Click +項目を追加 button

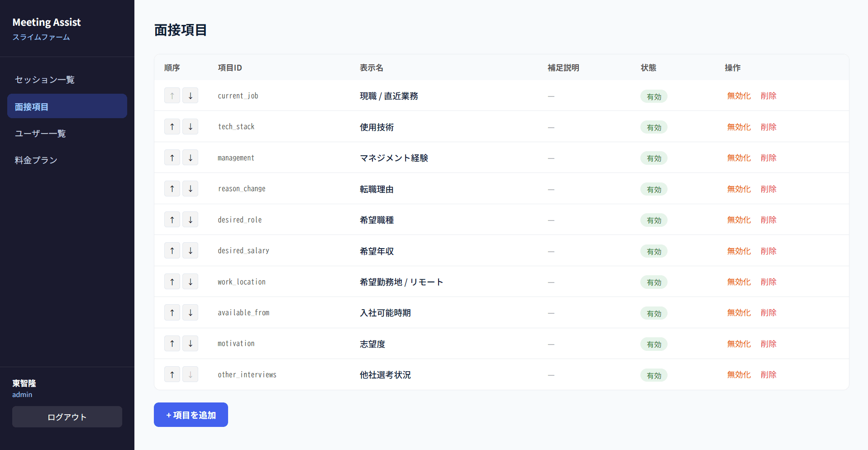[x=191, y=415]
